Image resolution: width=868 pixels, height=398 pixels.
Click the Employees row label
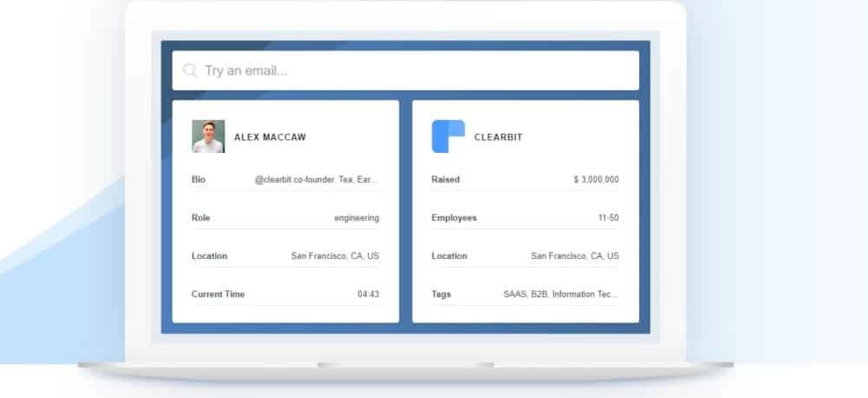454,218
